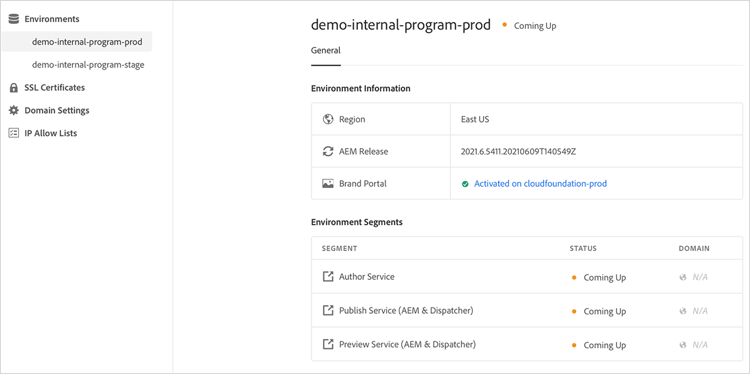This screenshot has width=750, height=374.
Task: Click the green activated check icon
Action: 465,184
